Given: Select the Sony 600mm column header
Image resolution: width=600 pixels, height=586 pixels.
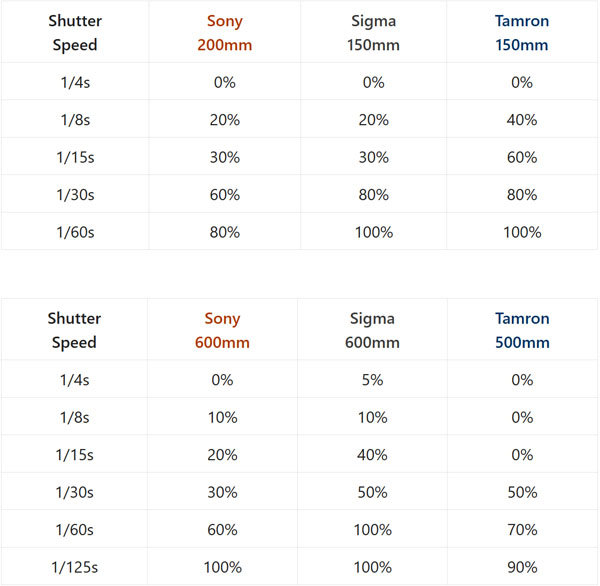Looking at the screenshot, I should pyautogui.click(x=222, y=330).
